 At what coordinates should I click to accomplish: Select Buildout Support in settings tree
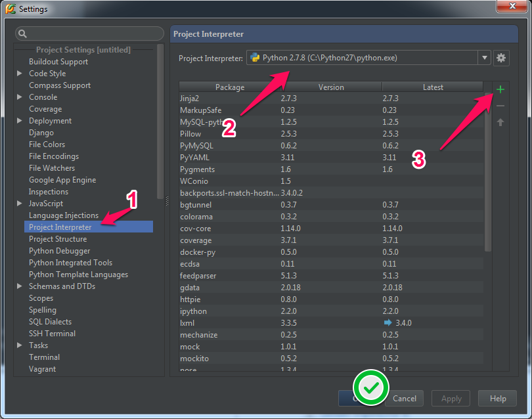[58, 62]
